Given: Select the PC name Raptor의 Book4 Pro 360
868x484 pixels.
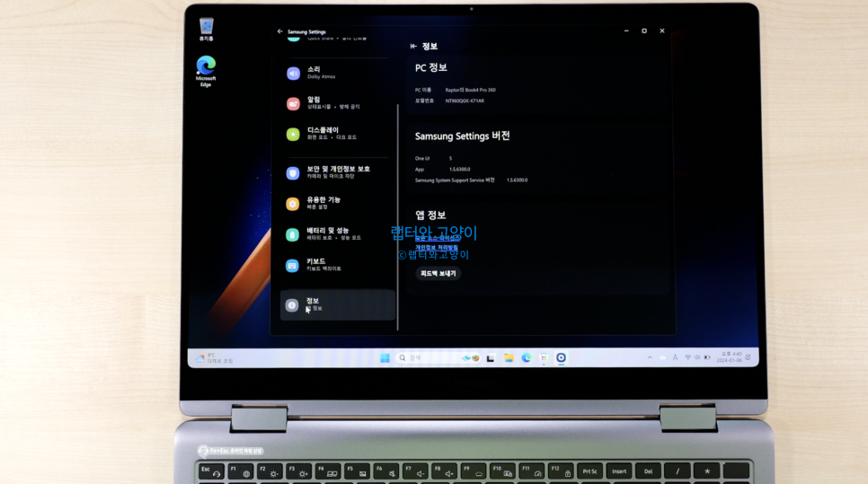Looking at the screenshot, I should click(471, 90).
